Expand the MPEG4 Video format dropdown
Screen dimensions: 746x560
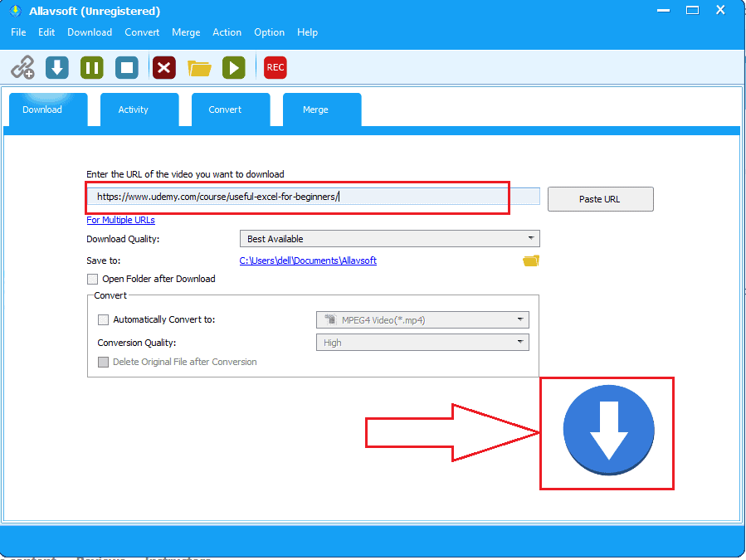422,319
